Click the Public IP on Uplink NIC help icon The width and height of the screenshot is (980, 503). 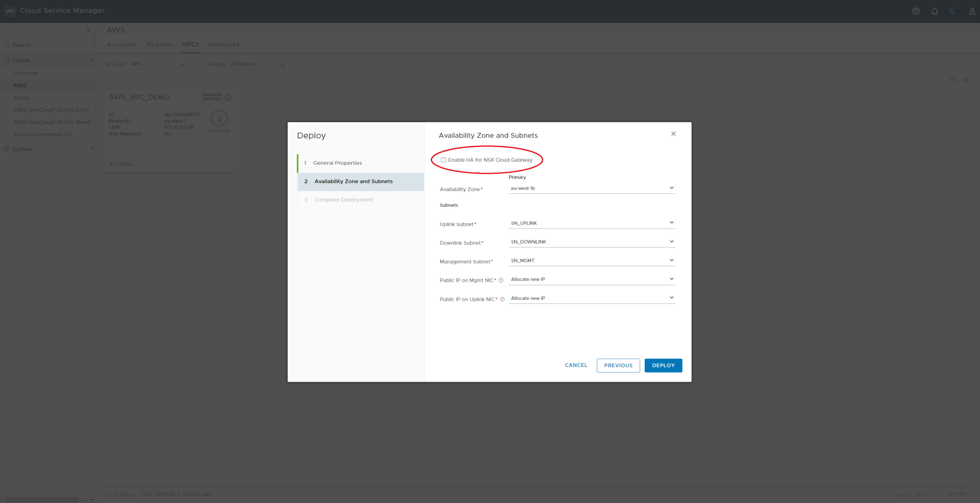point(502,299)
